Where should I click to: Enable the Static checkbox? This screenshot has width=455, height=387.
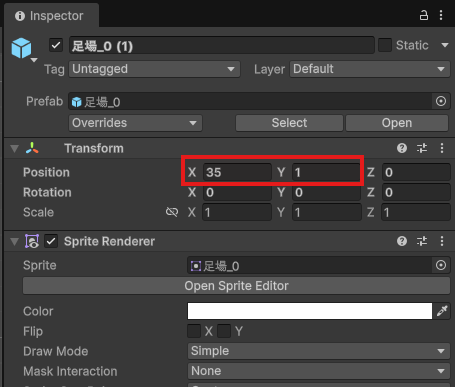(x=385, y=45)
